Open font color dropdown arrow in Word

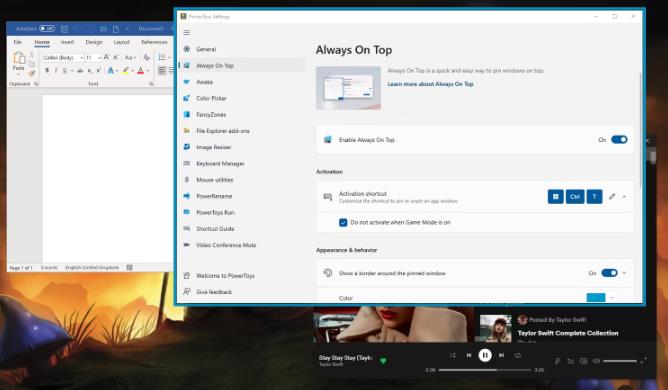148,71
